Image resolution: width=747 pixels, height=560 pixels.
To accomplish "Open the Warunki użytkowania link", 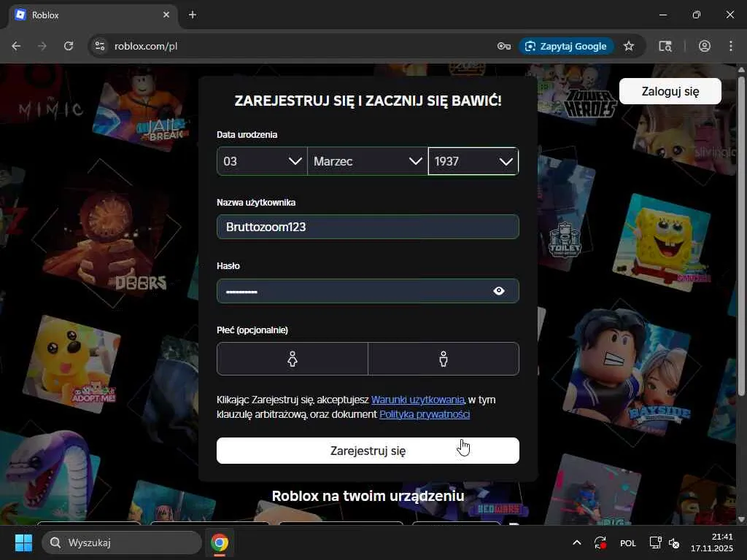I will [417, 400].
